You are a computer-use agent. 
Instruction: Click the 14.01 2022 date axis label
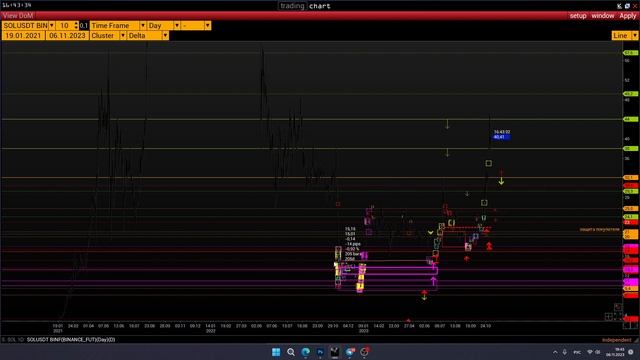(210, 328)
